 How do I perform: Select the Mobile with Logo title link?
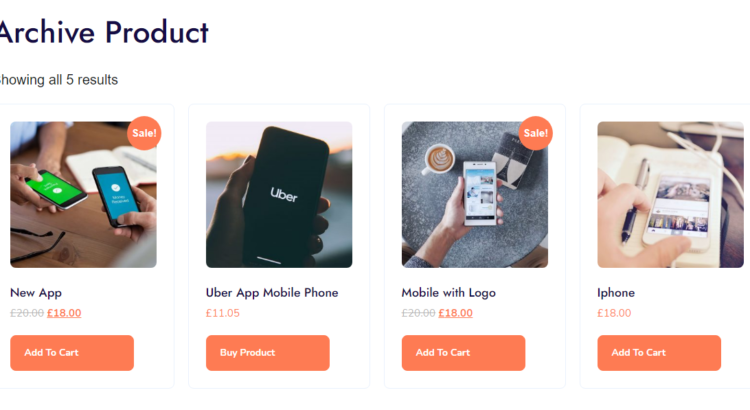click(x=449, y=293)
